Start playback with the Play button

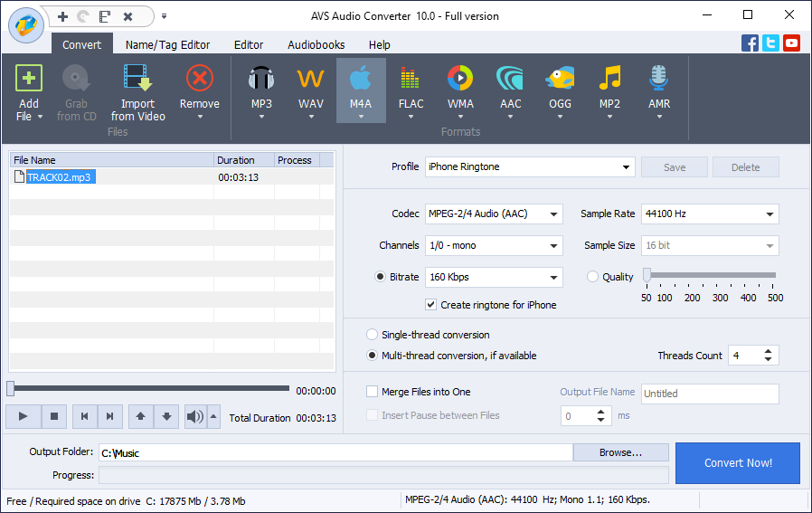pos(24,416)
